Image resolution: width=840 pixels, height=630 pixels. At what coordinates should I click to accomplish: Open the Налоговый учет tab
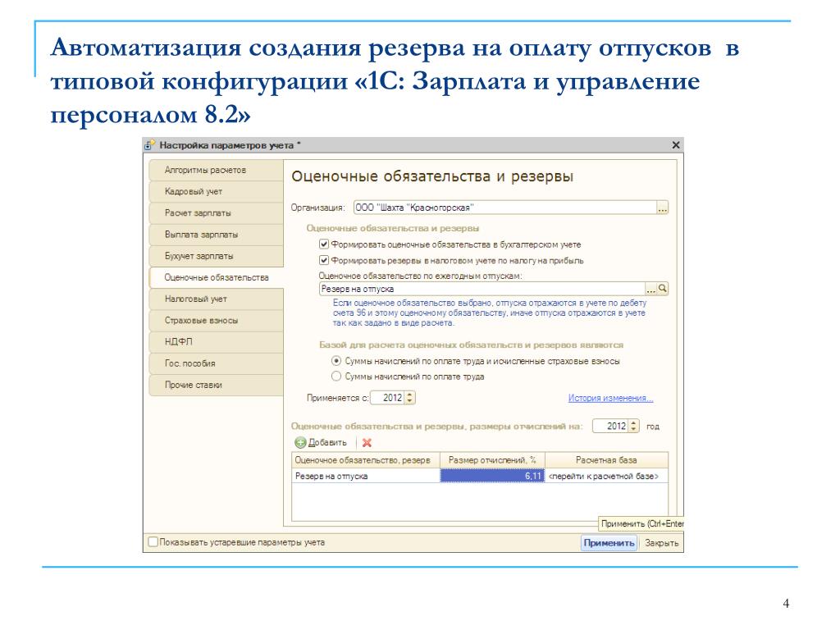(x=216, y=299)
